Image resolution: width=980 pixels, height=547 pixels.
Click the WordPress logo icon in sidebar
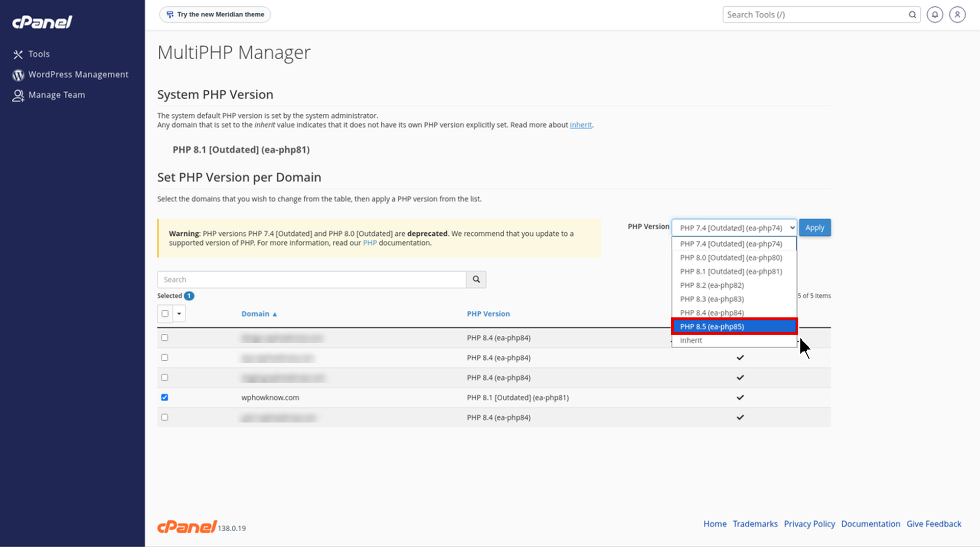[x=18, y=75]
